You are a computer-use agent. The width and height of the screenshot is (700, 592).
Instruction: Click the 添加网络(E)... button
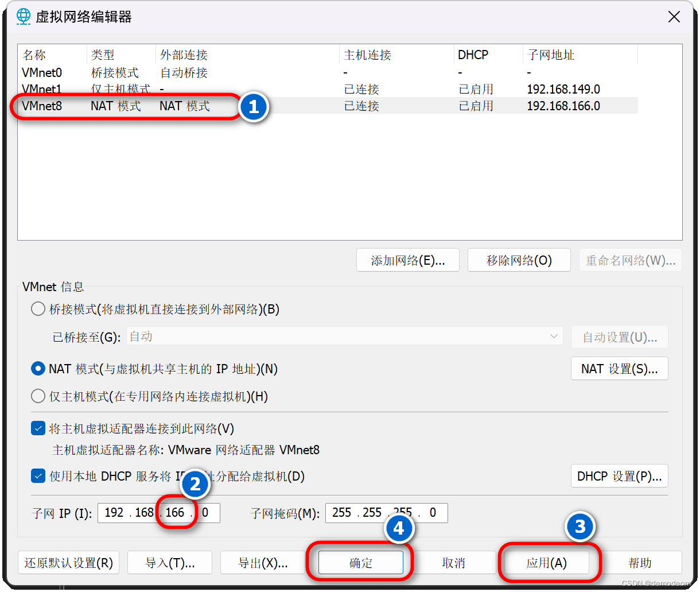[408, 260]
